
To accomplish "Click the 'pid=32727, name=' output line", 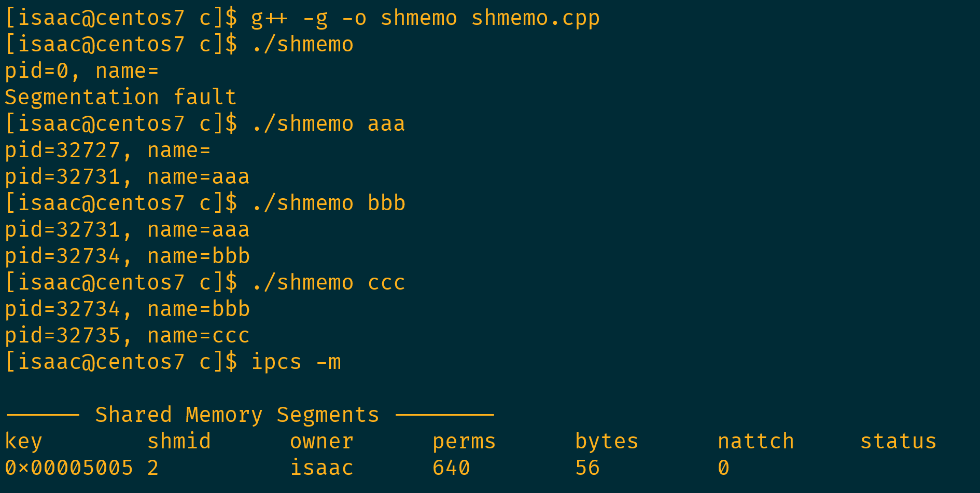I will 108,150.
